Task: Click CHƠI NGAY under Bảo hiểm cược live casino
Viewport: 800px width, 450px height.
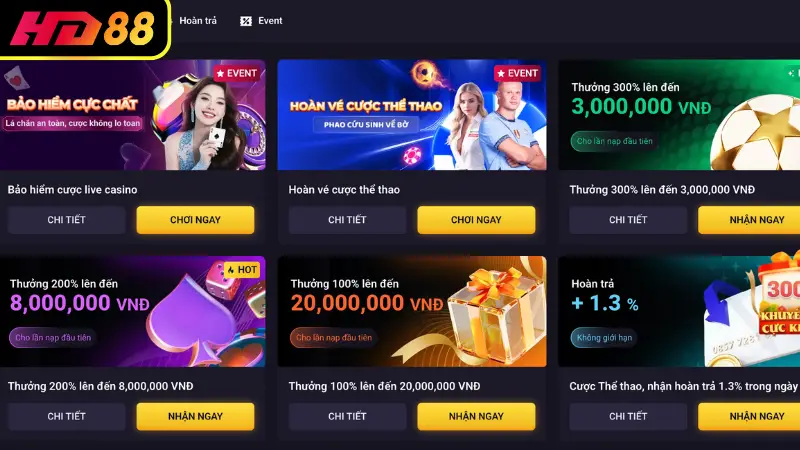Action: click(x=195, y=220)
